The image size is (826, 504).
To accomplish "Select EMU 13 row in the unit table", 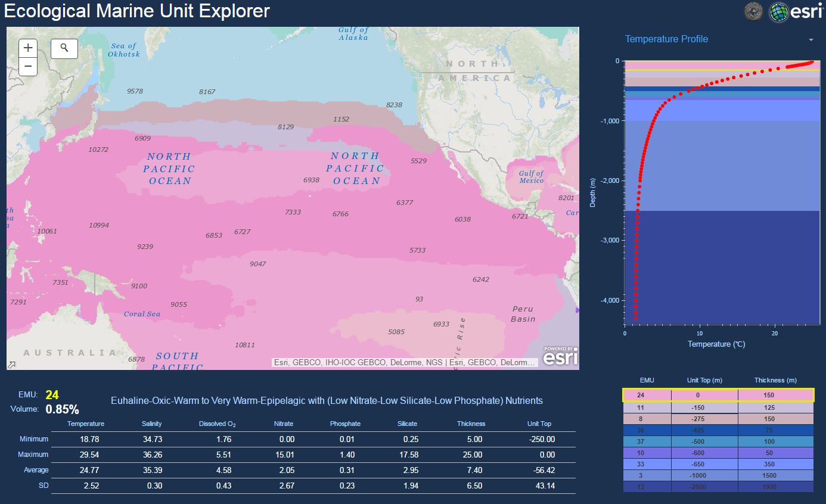I will point(718,487).
